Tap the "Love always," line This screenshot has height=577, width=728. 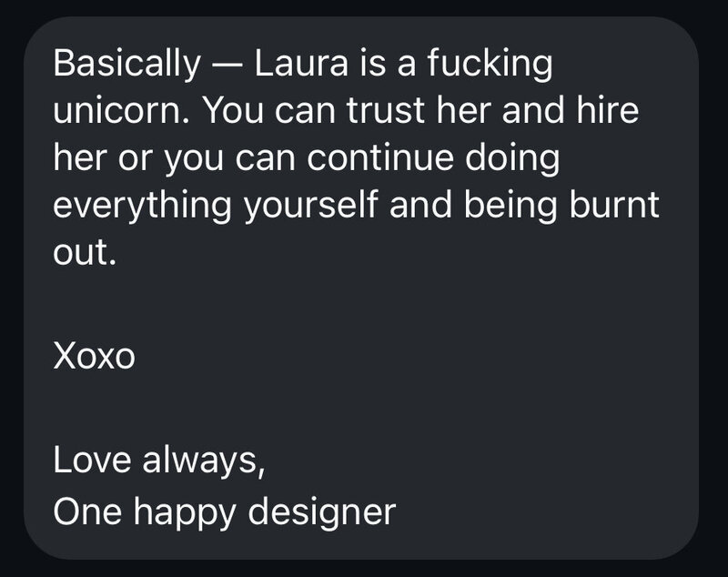click(x=159, y=461)
